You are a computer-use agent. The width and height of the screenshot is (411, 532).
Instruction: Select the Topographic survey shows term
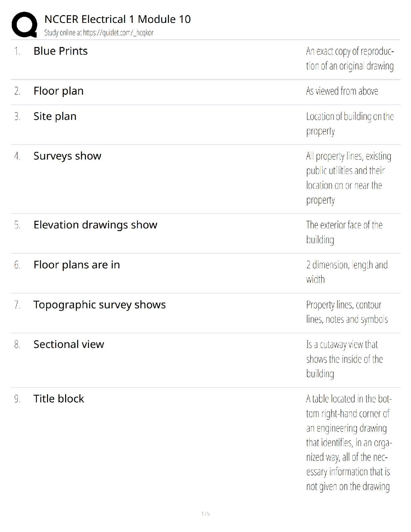99,305
